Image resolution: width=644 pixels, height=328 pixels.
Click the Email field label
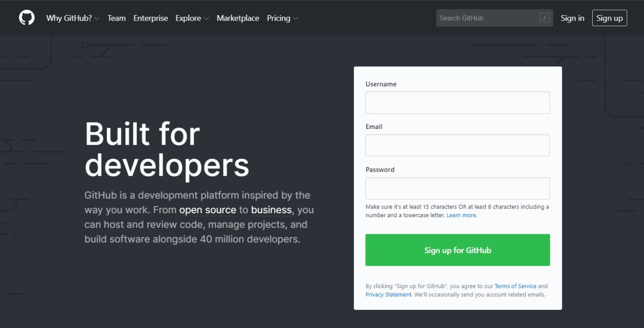(x=374, y=126)
